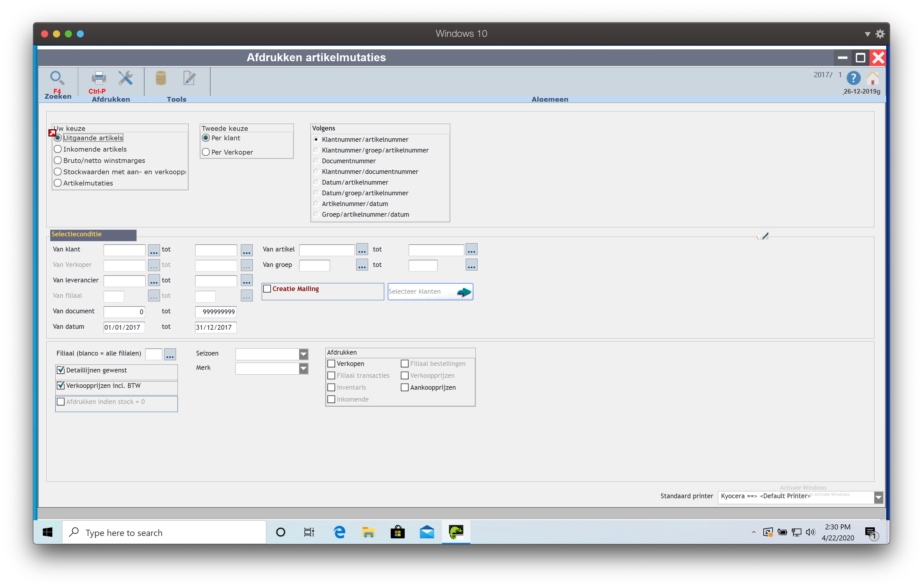The height and width of the screenshot is (588, 923).
Task: Click the home house icon
Action: click(x=873, y=78)
